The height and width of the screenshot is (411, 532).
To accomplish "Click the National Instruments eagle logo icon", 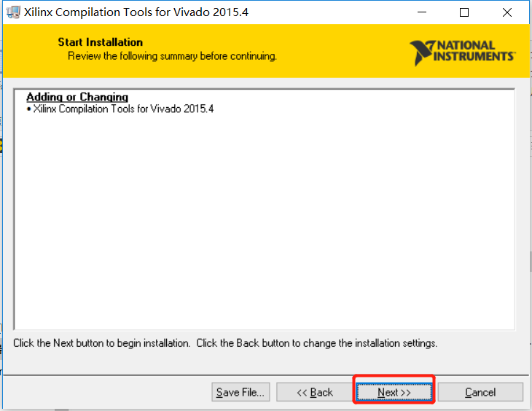I will (x=422, y=52).
